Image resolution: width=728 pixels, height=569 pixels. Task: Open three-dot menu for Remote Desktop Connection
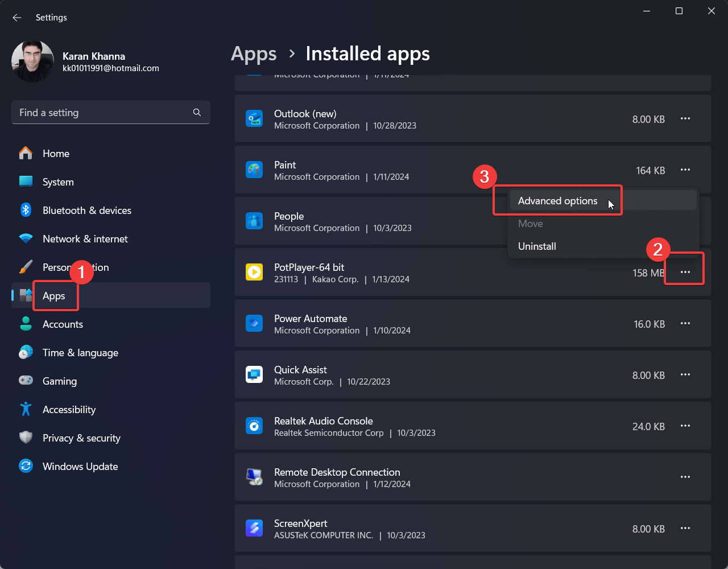685,477
